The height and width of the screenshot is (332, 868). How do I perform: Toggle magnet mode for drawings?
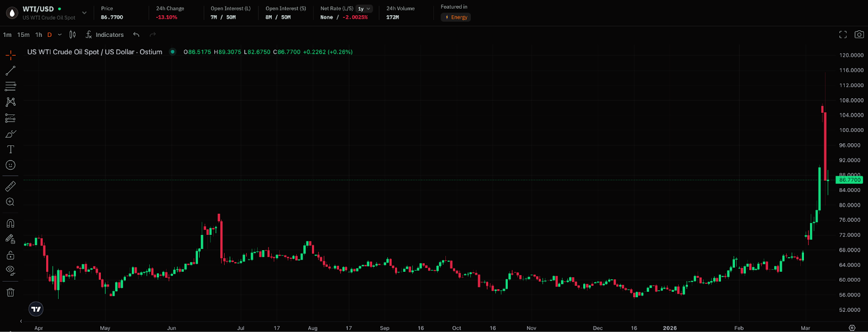[10, 223]
